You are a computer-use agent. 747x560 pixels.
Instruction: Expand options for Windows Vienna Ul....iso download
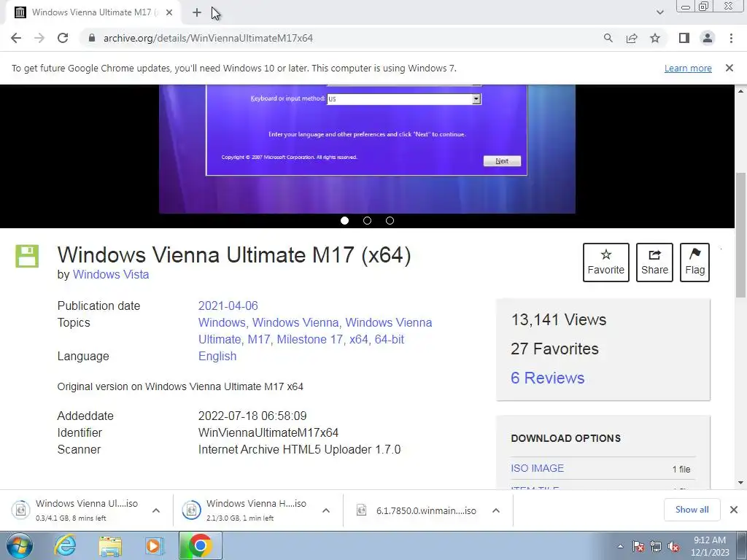156,510
